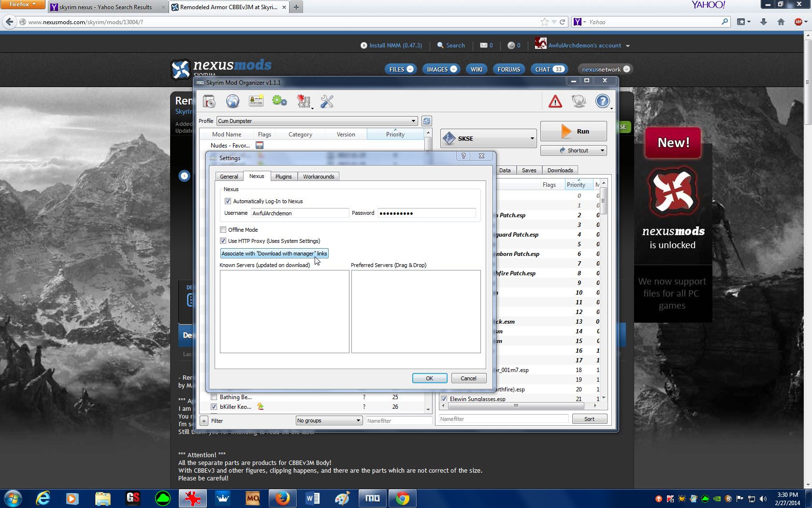Open the WIKI link on Nexus navigation

(477, 69)
